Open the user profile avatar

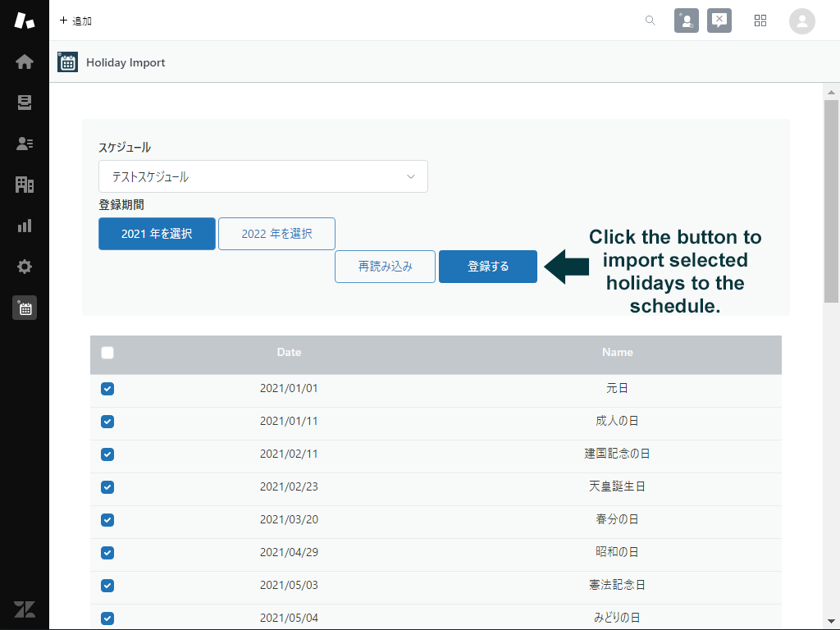point(801,21)
